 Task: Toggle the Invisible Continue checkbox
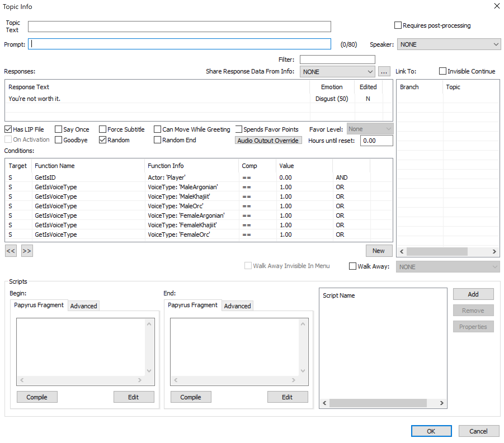point(442,71)
